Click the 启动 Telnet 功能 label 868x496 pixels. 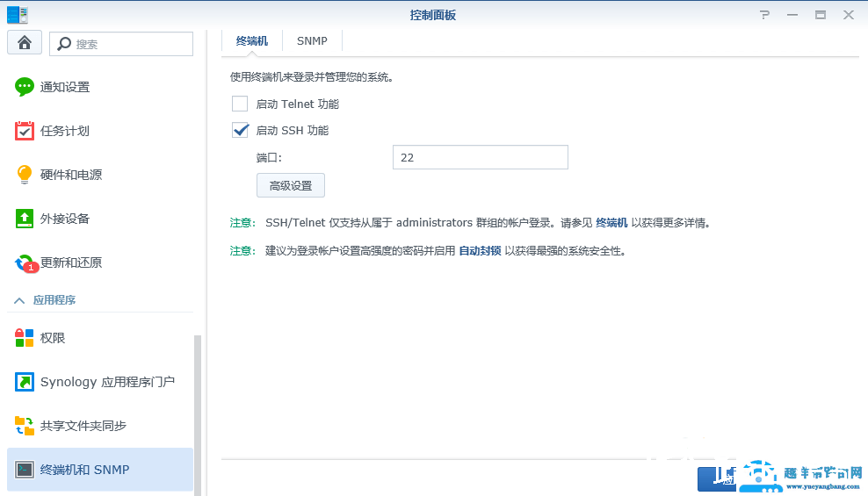tap(297, 104)
